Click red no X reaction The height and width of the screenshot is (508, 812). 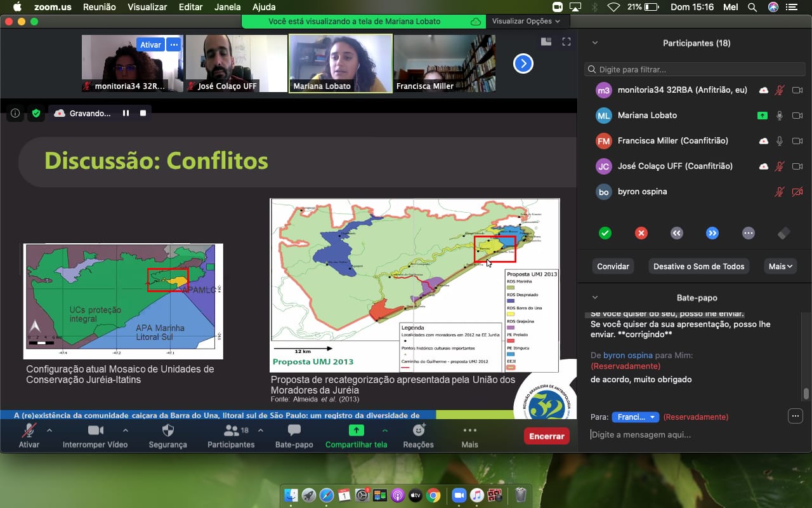(x=641, y=233)
